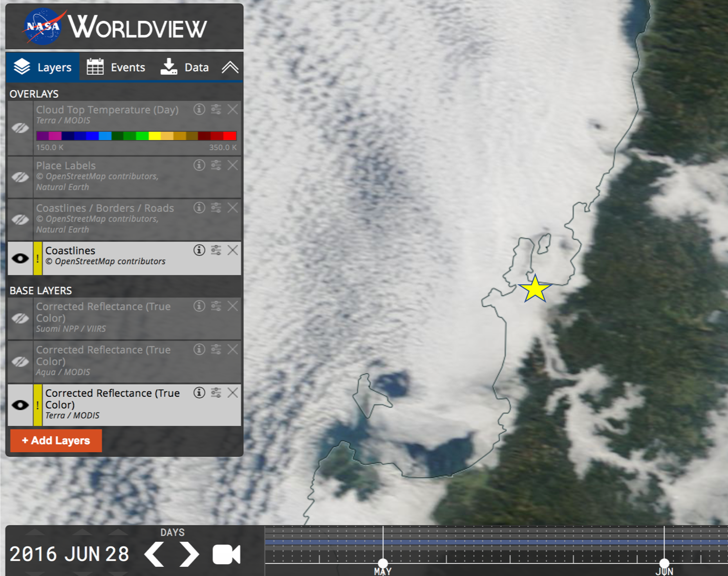Click the 150.0 K palette minimum label
The height and width of the screenshot is (576, 728).
coord(50,147)
